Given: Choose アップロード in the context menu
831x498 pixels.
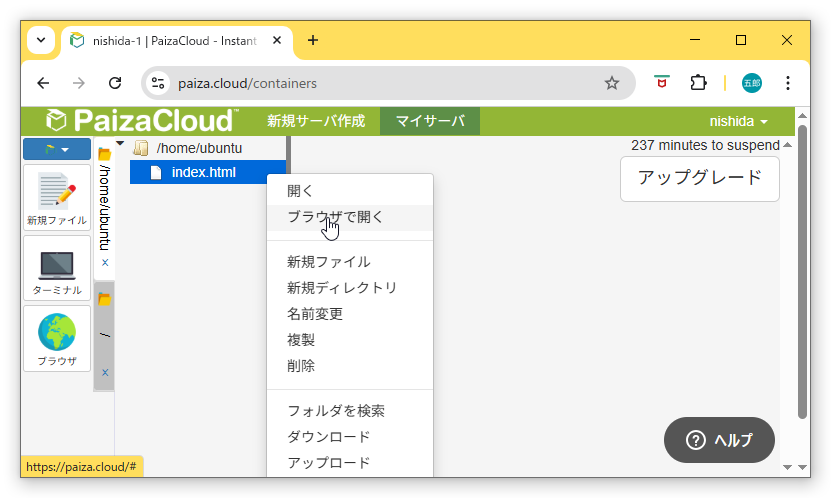Looking at the screenshot, I should [350, 463].
